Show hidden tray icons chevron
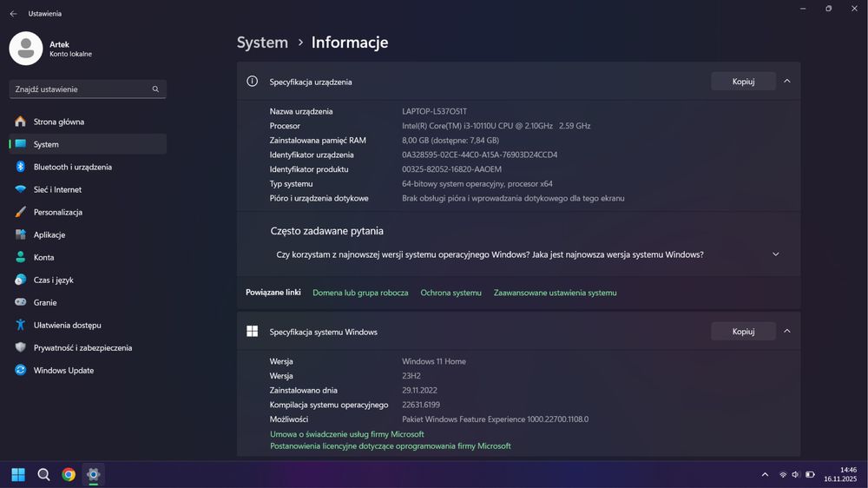 point(765,475)
